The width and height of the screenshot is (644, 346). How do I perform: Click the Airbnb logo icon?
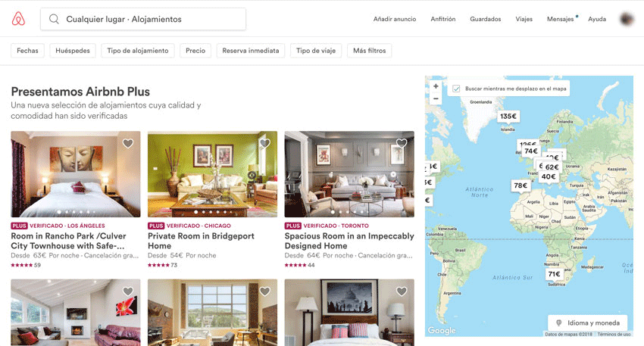pos(18,19)
